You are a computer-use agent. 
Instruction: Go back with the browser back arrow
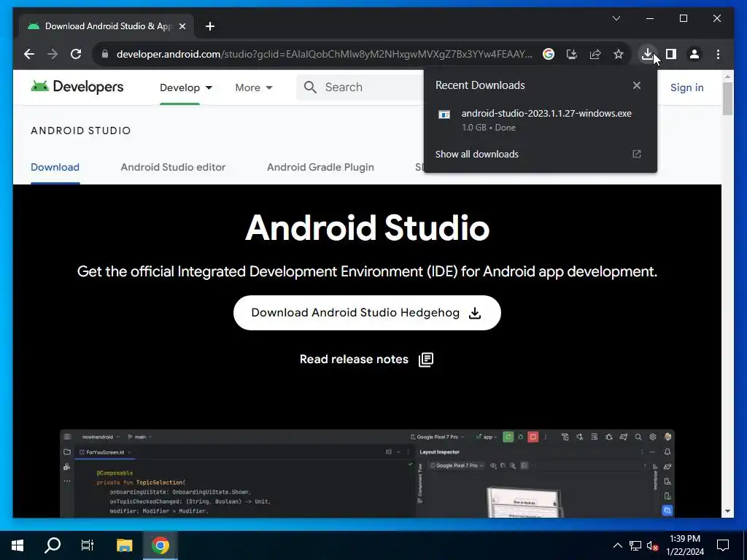click(x=29, y=54)
